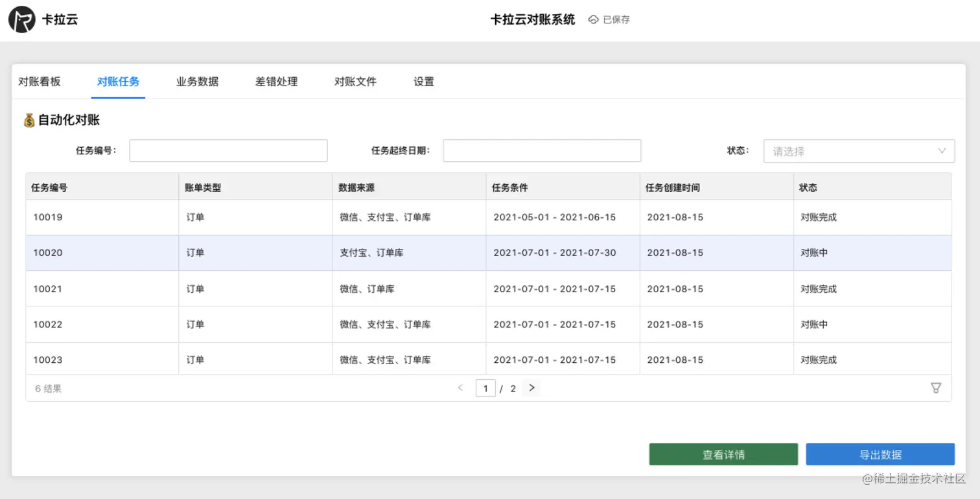Switch to the 对账看板 tab

click(x=40, y=82)
